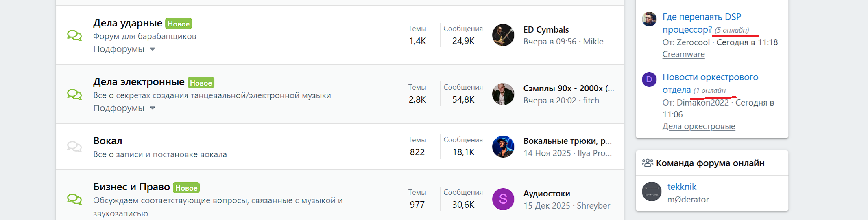This screenshot has height=220, width=868.
Task: Open thread Где перепаять DSP процессор?
Action: point(701,17)
